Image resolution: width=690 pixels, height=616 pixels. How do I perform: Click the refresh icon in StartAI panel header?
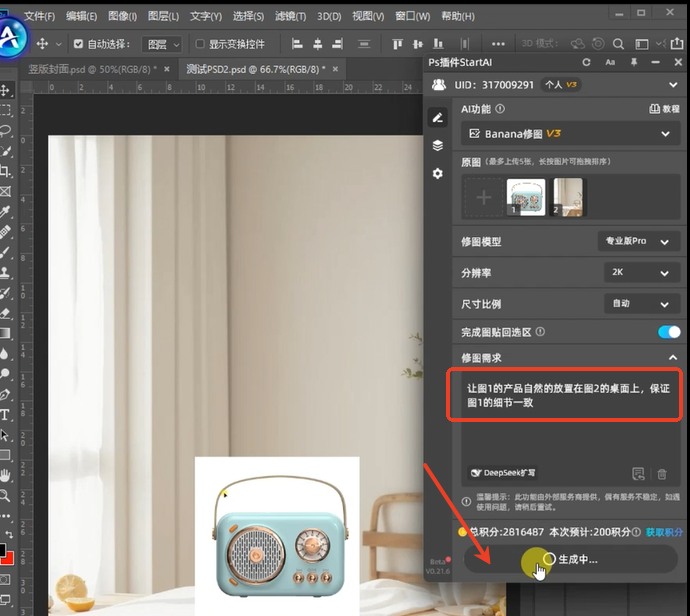pos(586,62)
